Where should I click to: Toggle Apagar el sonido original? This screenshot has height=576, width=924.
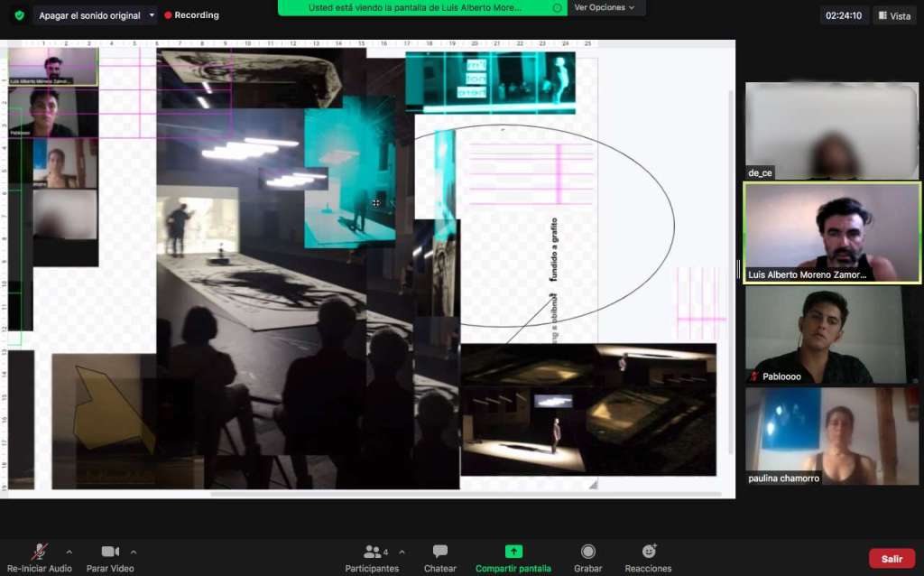tap(88, 15)
